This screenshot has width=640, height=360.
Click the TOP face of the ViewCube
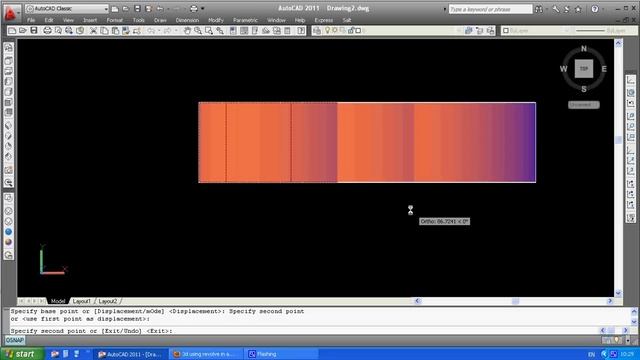tap(584, 69)
